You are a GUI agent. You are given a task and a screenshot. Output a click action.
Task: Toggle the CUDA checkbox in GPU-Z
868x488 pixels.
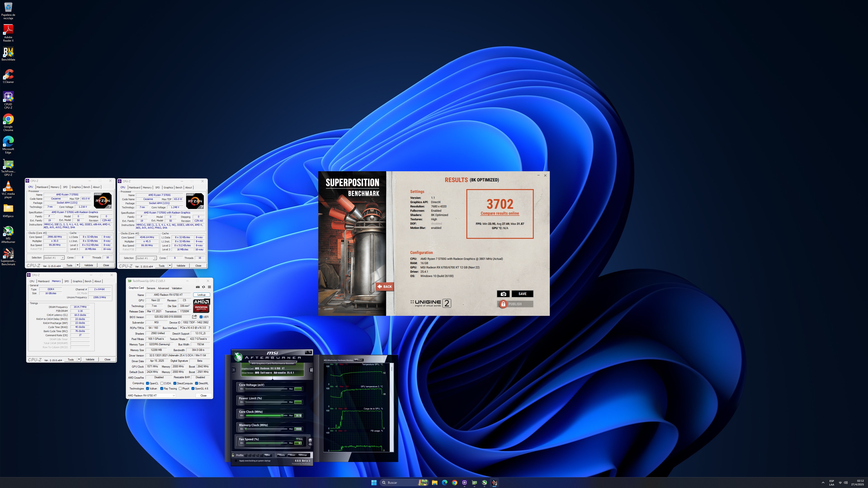(x=162, y=383)
